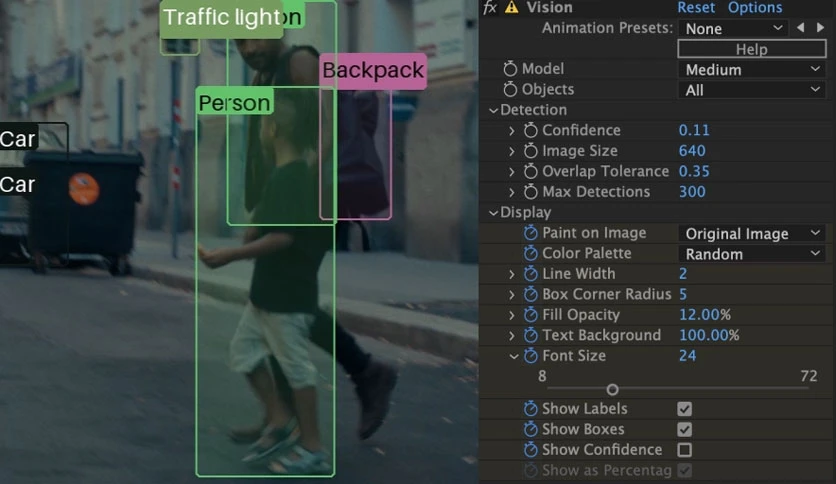Click the Line Width value 2
The width and height of the screenshot is (836, 484).
682,273
